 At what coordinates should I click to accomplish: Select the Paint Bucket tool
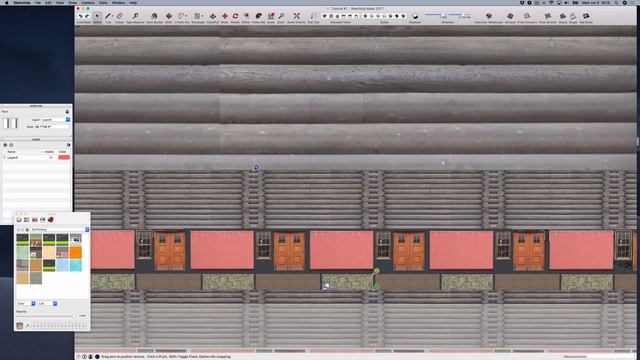[154, 16]
